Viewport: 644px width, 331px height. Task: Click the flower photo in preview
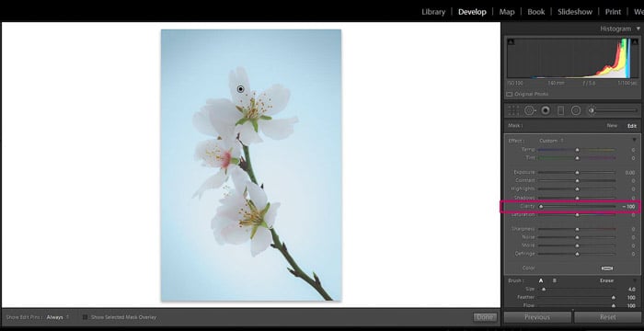(251, 165)
